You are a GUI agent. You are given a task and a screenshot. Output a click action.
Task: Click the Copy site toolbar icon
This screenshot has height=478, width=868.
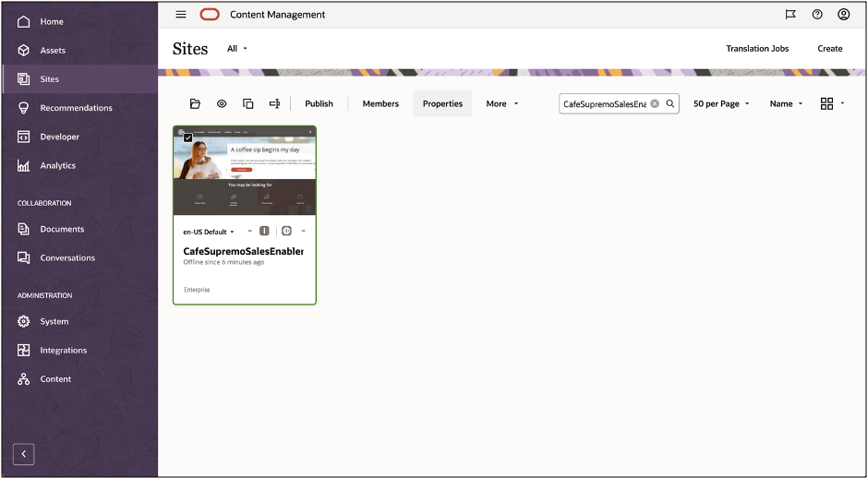[248, 103]
